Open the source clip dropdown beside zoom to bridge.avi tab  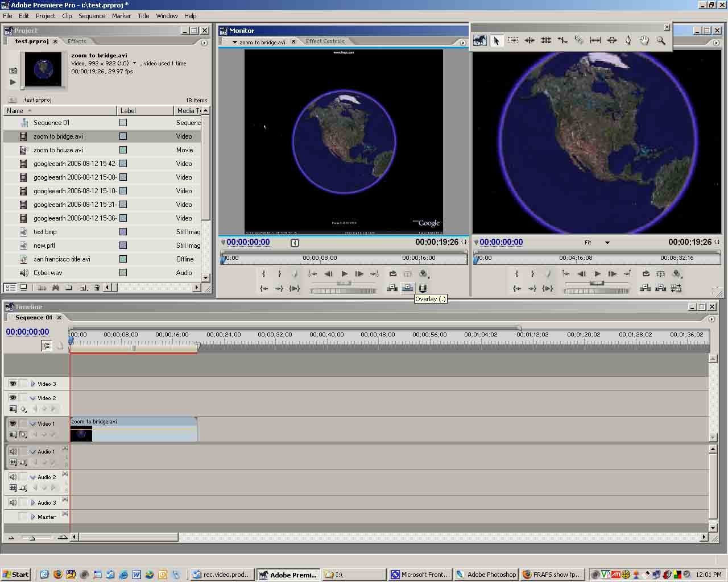coord(234,42)
